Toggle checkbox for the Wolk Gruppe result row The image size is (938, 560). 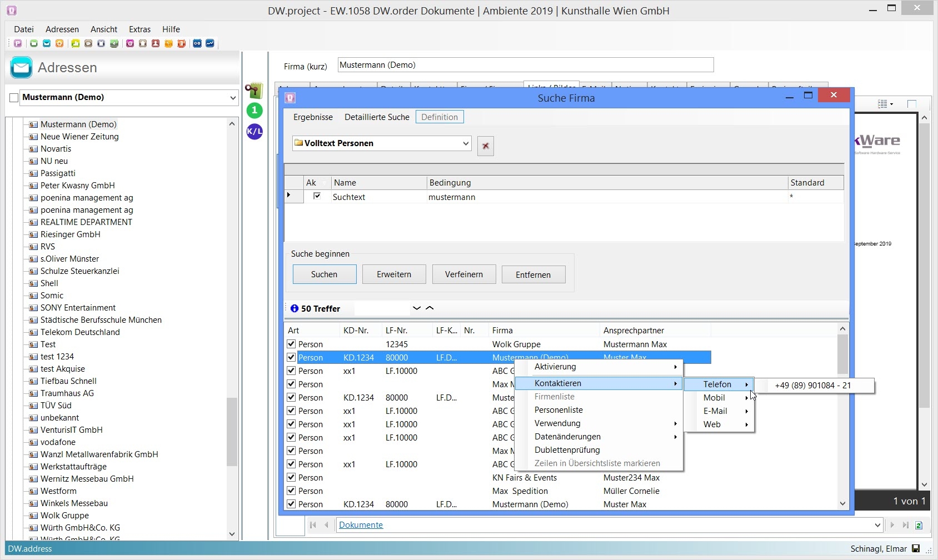pyautogui.click(x=291, y=344)
